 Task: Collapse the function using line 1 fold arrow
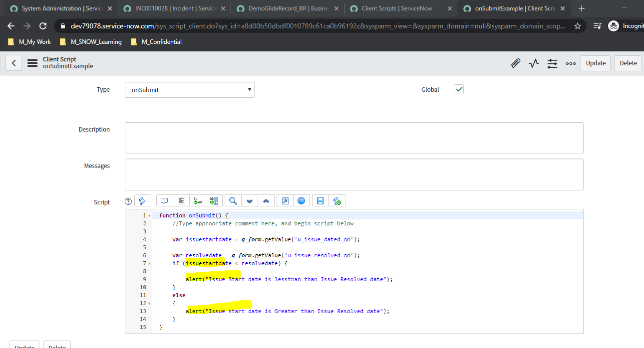pos(149,215)
